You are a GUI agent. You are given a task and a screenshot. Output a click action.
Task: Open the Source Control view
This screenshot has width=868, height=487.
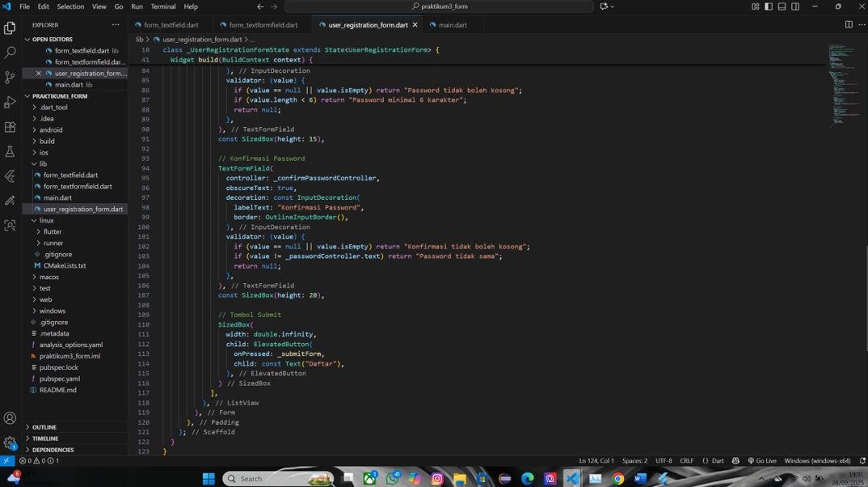(x=10, y=78)
